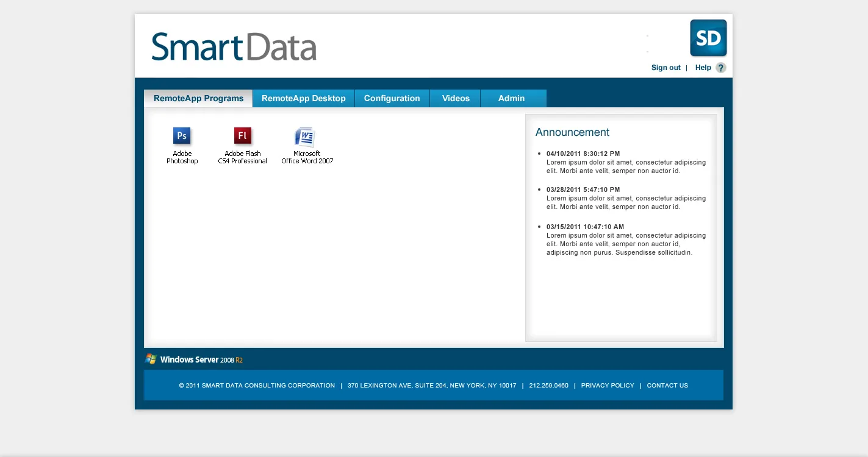Click the Adobe Photoshop label text
868x457 pixels.
coord(182,157)
